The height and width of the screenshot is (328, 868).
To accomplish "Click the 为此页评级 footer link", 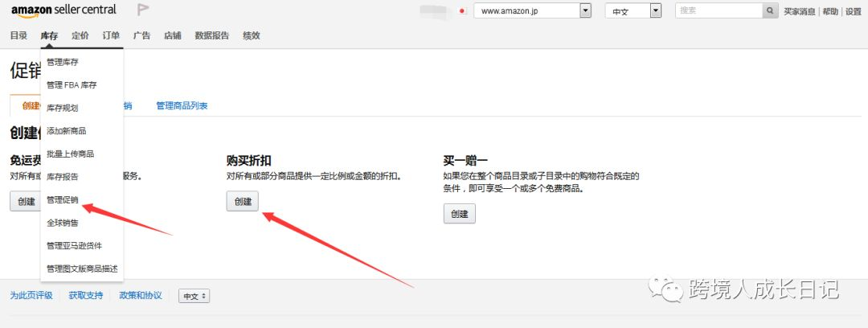I will 31,295.
